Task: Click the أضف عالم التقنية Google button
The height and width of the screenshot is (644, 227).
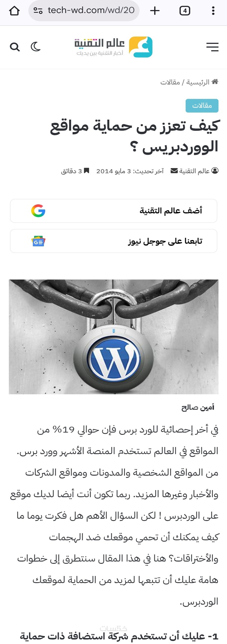Action: (x=113, y=211)
